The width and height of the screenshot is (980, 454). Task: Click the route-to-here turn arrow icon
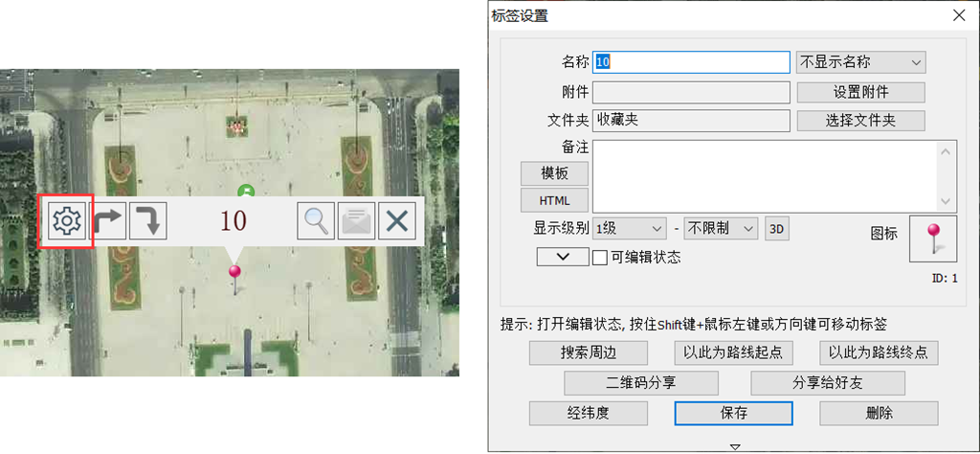point(148,221)
